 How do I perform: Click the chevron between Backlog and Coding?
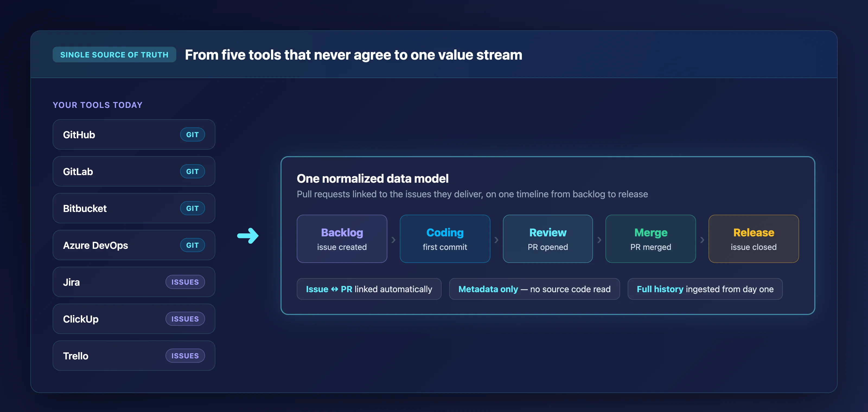tap(393, 240)
